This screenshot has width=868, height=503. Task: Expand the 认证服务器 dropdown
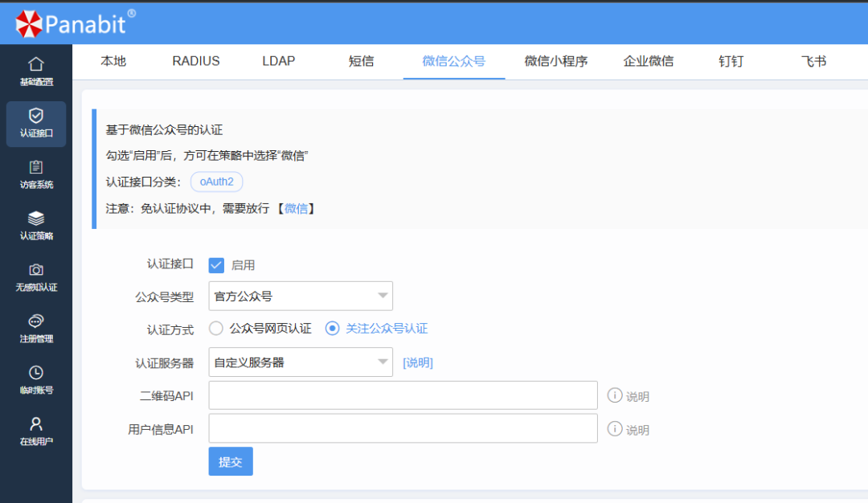301,362
